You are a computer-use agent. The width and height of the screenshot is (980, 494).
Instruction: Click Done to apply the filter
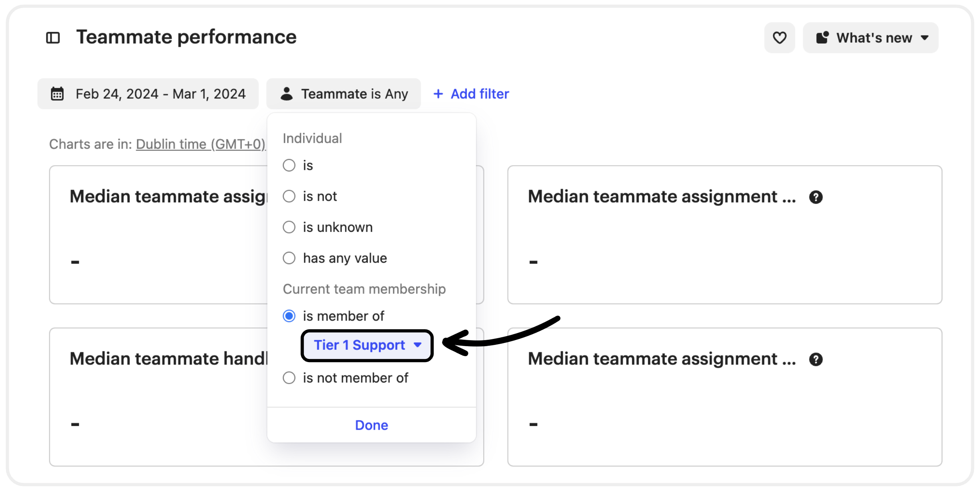371,425
